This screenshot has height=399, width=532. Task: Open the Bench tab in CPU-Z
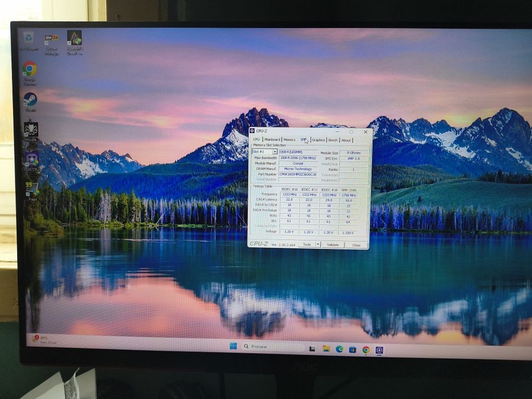tap(333, 140)
